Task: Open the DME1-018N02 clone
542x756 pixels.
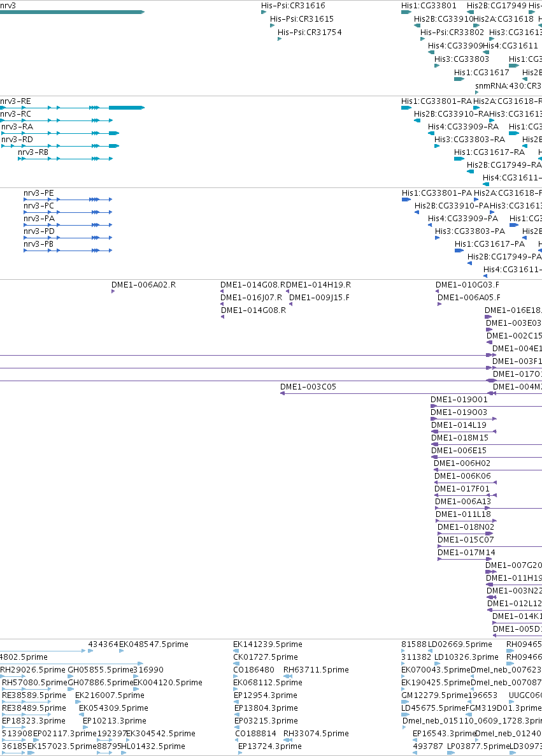Action: coord(466,527)
